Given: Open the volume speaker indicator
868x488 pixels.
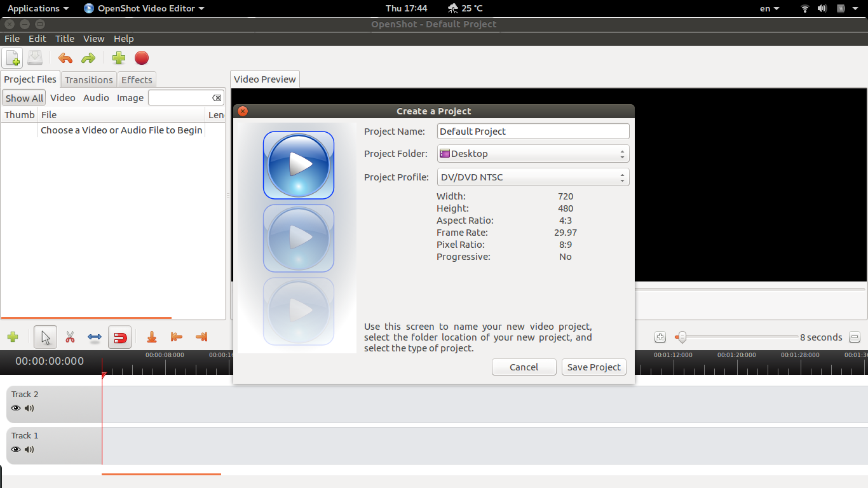Looking at the screenshot, I should click(x=822, y=8).
